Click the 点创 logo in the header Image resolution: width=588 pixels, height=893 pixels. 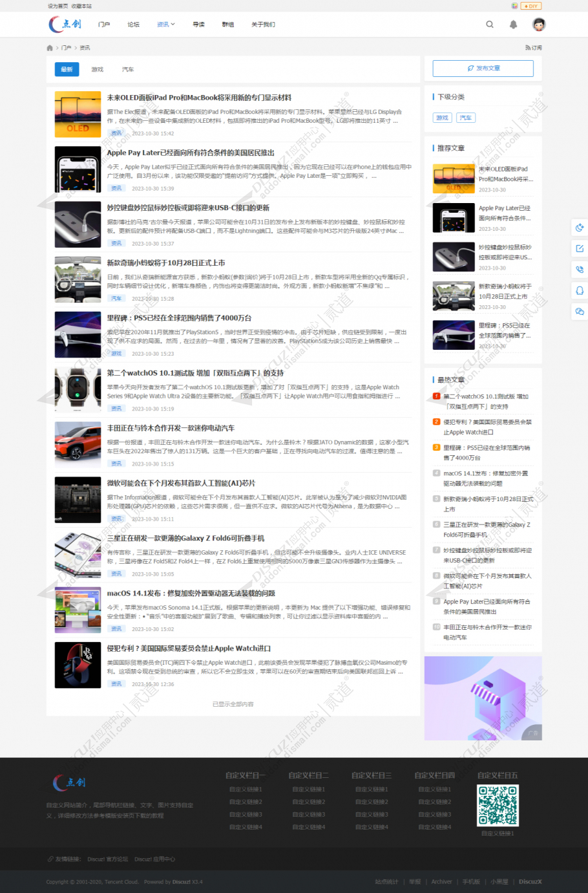[65, 25]
